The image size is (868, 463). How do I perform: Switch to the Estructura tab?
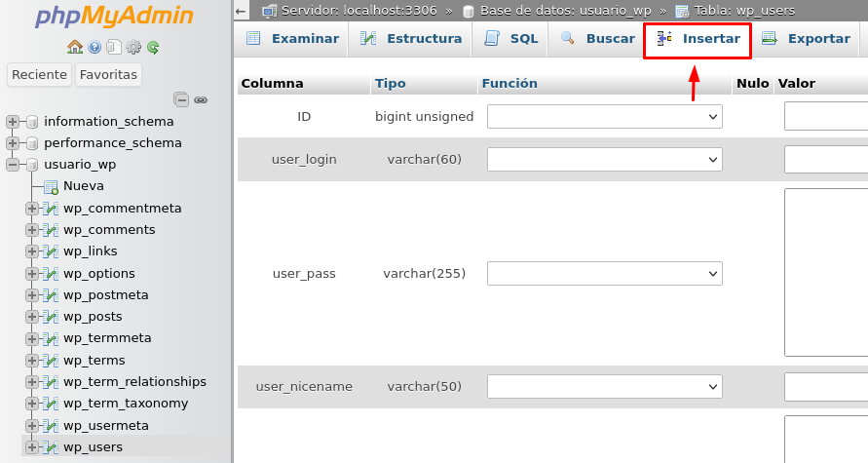(x=411, y=39)
